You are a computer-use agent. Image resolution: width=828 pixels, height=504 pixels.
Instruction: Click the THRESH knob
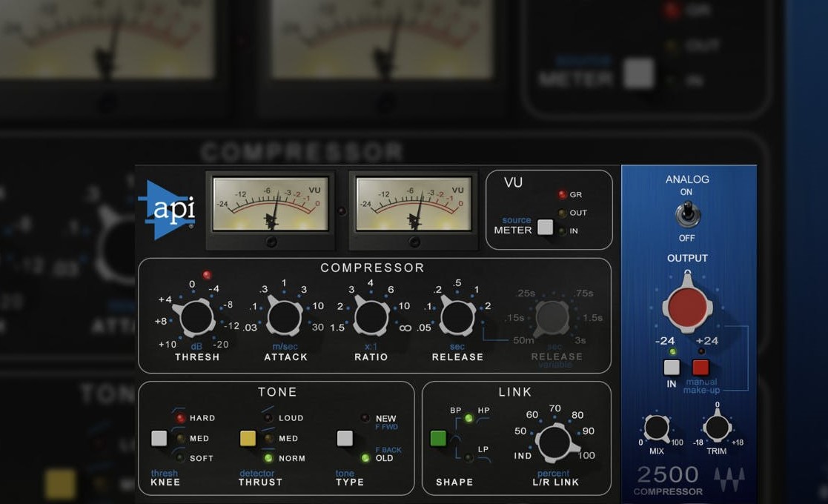coord(196,318)
